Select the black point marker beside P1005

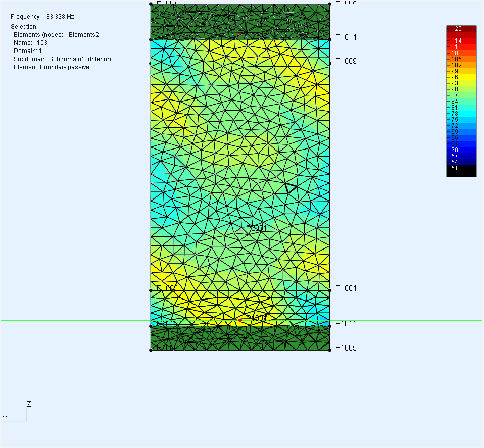pyautogui.click(x=330, y=350)
